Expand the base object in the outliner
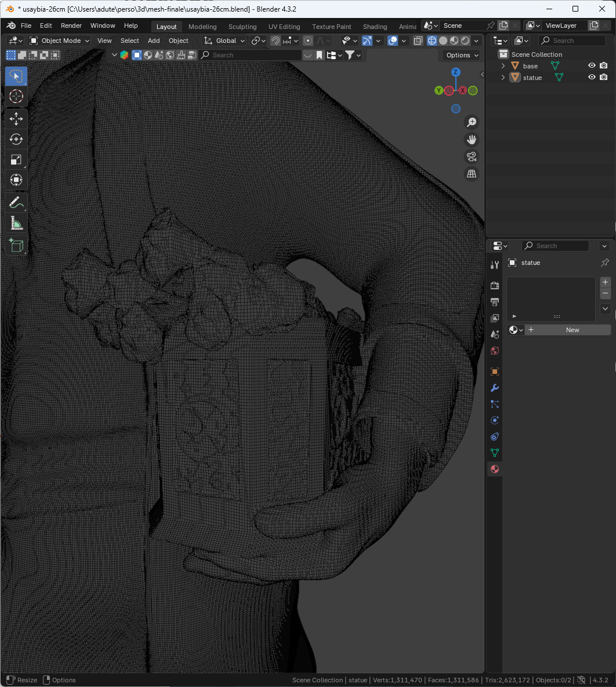This screenshot has width=616, height=687. (x=503, y=66)
